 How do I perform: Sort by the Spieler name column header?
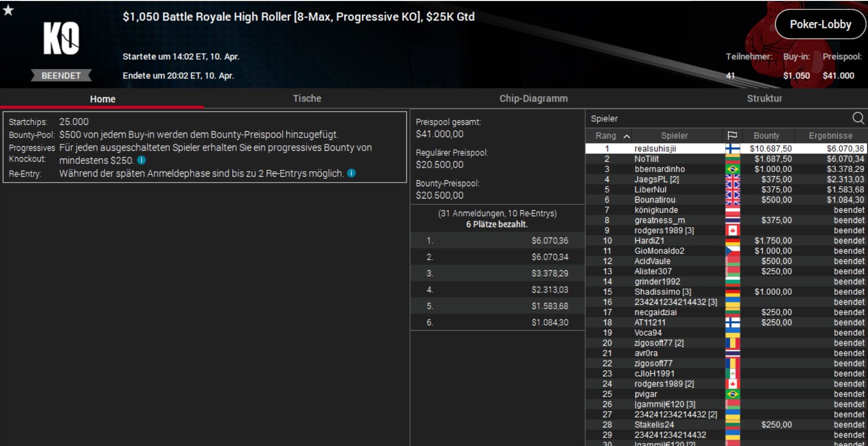[x=674, y=135]
